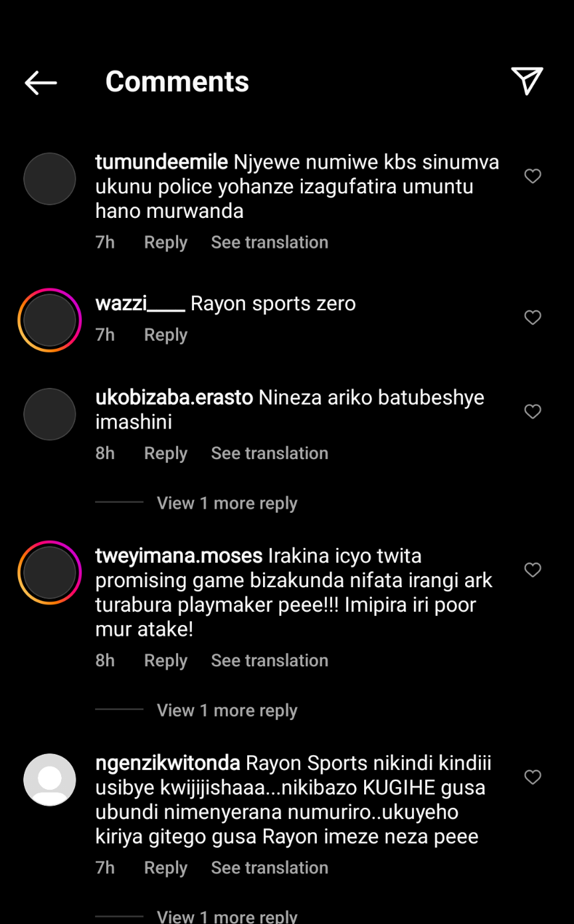This screenshot has height=924, width=574.
Task: View wazzi____ story ring avatar
Action: [50, 320]
